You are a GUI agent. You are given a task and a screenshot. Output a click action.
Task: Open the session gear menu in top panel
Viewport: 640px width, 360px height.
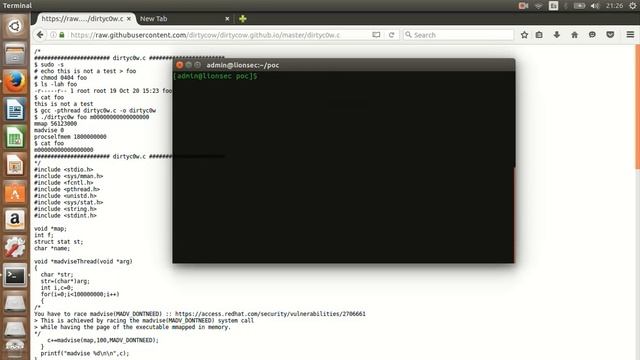633,6
